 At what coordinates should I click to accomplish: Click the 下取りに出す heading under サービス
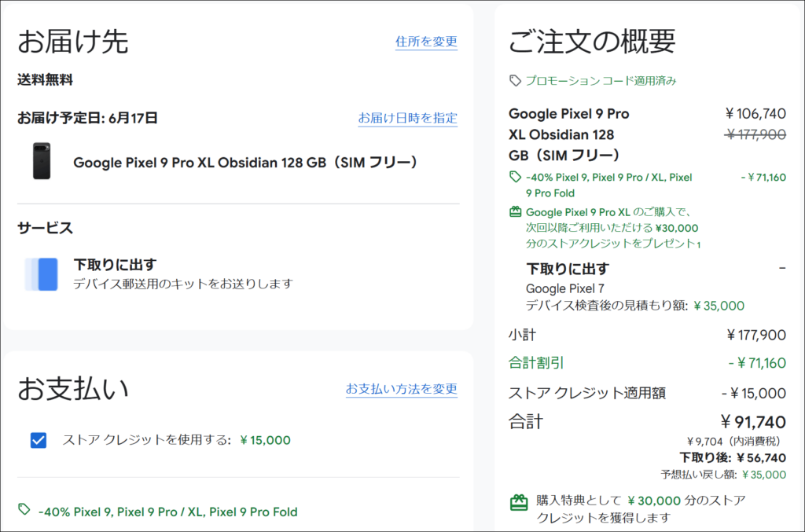[x=115, y=265]
